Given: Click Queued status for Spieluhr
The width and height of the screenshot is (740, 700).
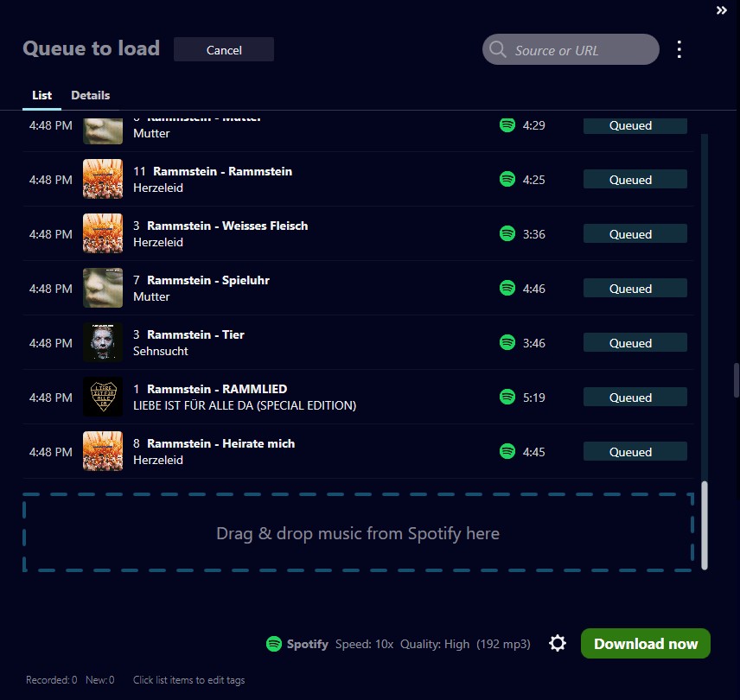Looking at the screenshot, I should 635,288.
